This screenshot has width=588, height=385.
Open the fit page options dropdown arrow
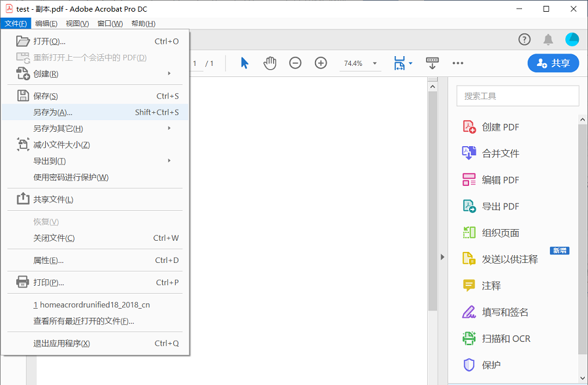[x=411, y=63]
